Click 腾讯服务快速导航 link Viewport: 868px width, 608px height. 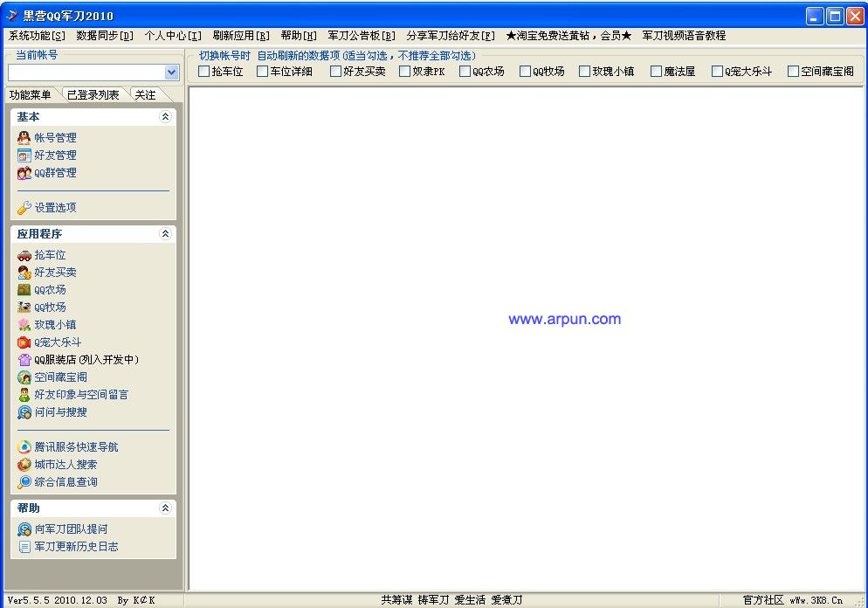[76, 447]
